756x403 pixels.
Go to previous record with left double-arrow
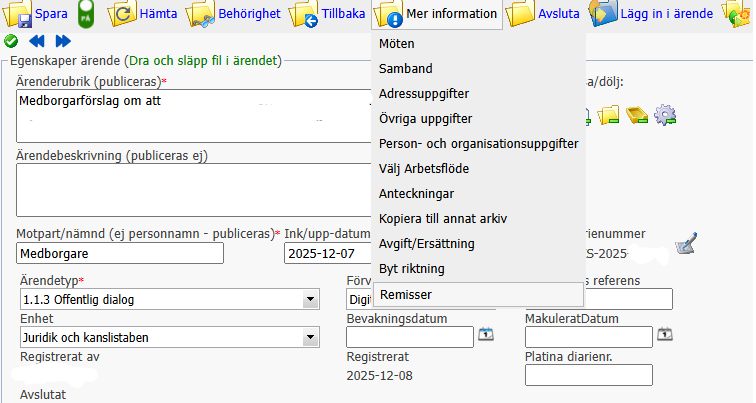pyautogui.click(x=37, y=41)
